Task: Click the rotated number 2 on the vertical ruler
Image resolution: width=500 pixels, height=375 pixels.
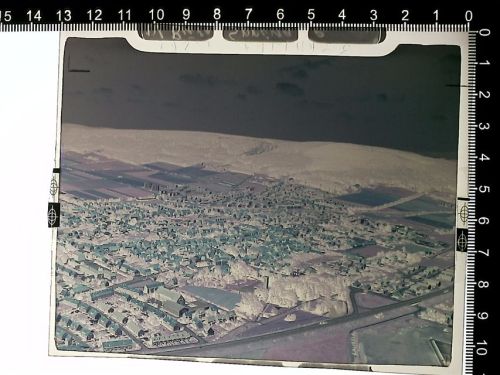Action: [485, 95]
